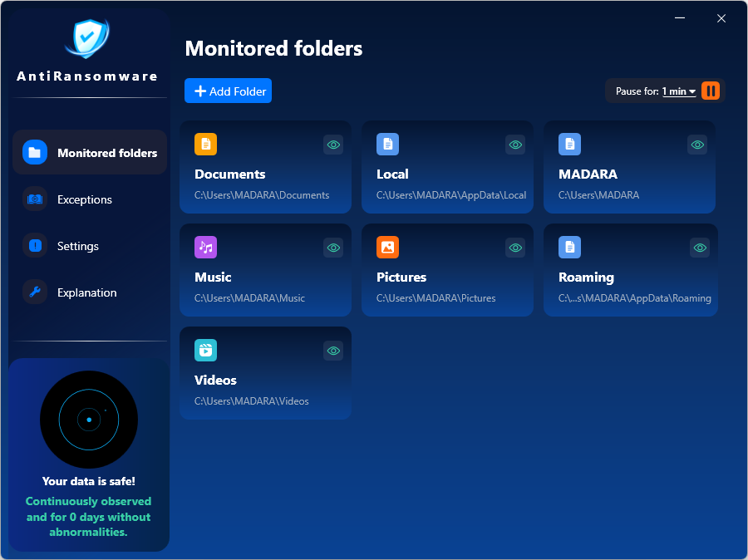The height and width of the screenshot is (560, 748).
Task: Select the Music folder name
Action: click(x=213, y=278)
